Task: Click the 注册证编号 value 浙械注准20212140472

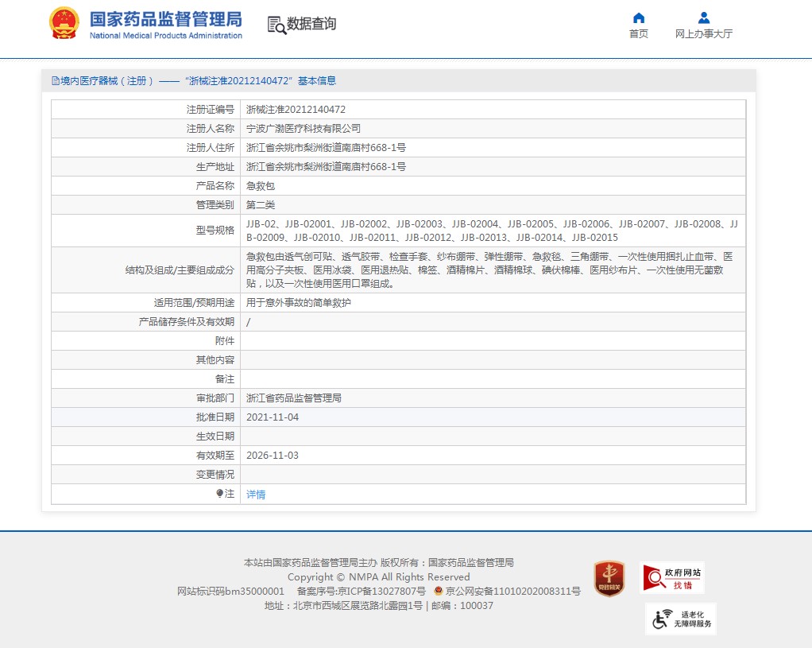Action: point(296,110)
